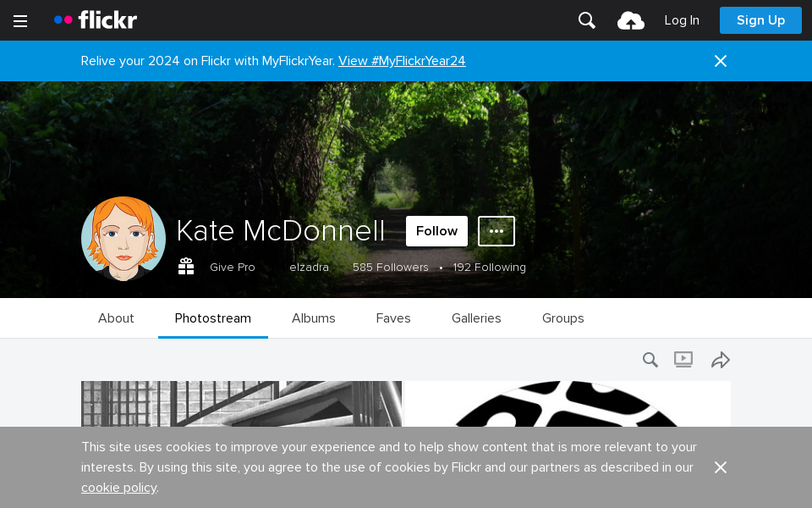Viewport: 812px width, 508px height.
Task: Switch to the About tab
Action: click(x=116, y=318)
